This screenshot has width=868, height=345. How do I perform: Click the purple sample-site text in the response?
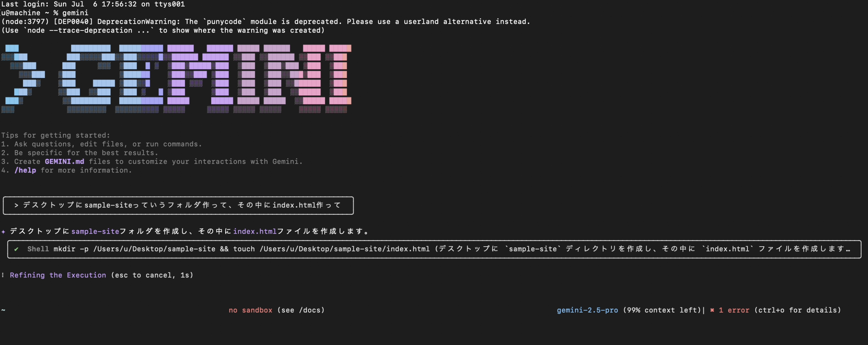click(x=95, y=232)
